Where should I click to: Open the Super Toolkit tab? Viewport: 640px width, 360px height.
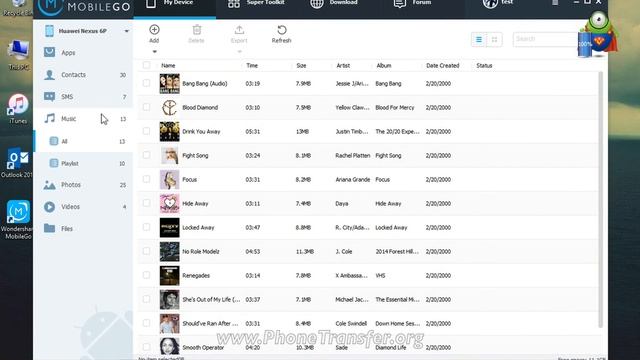pyautogui.click(x=256, y=4)
